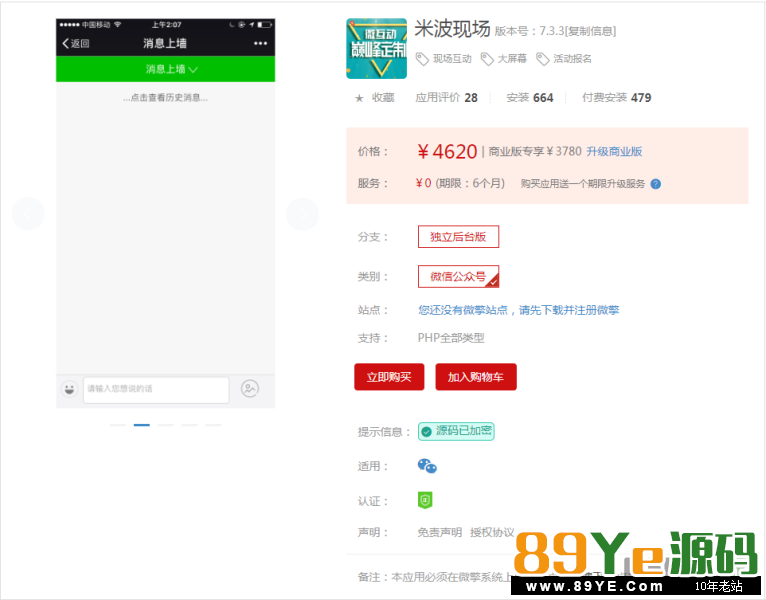Show previous screenshot with left carousel arrow

point(28,214)
